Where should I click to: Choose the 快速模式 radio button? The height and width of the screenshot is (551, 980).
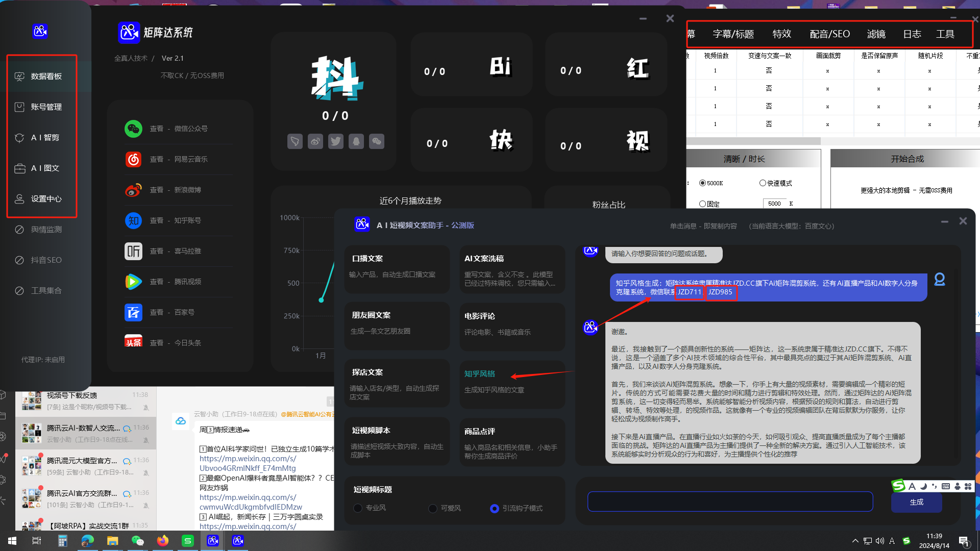point(763,183)
